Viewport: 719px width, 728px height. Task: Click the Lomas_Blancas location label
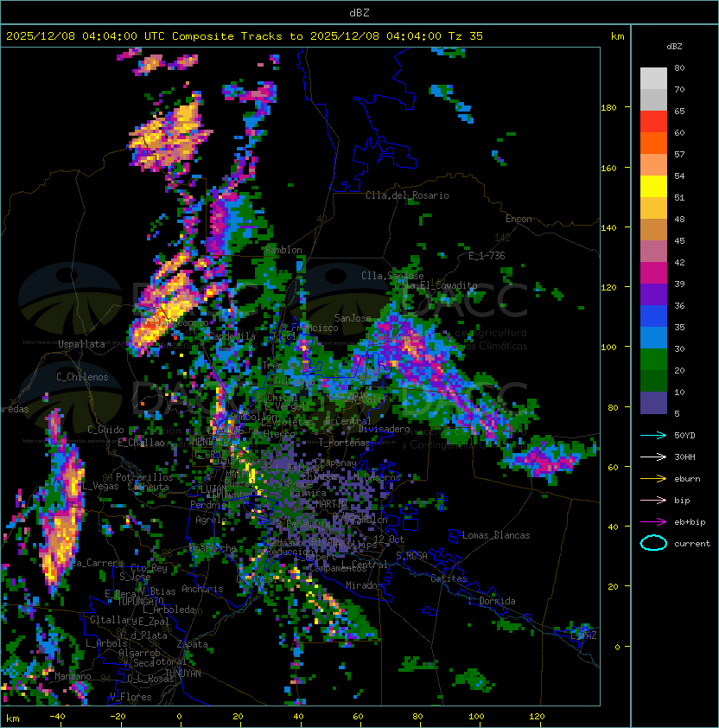(496, 535)
